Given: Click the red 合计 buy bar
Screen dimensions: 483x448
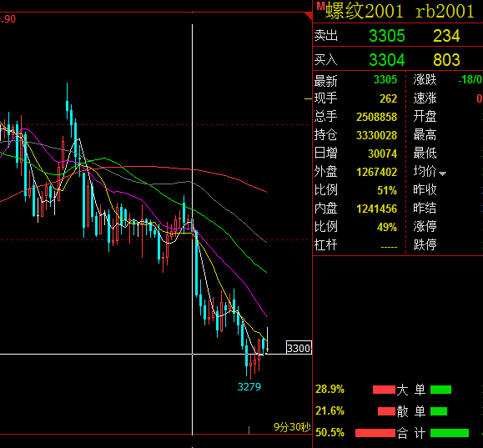Looking at the screenshot, I should tap(375, 433).
